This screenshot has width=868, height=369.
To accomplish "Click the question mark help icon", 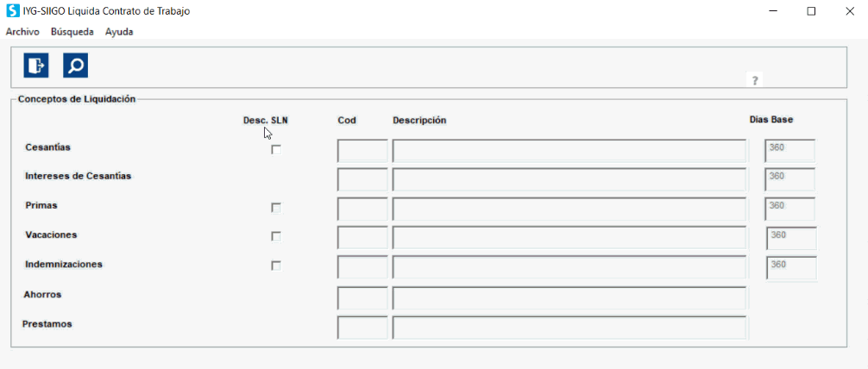I will pyautogui.click(x=754, y=79).
